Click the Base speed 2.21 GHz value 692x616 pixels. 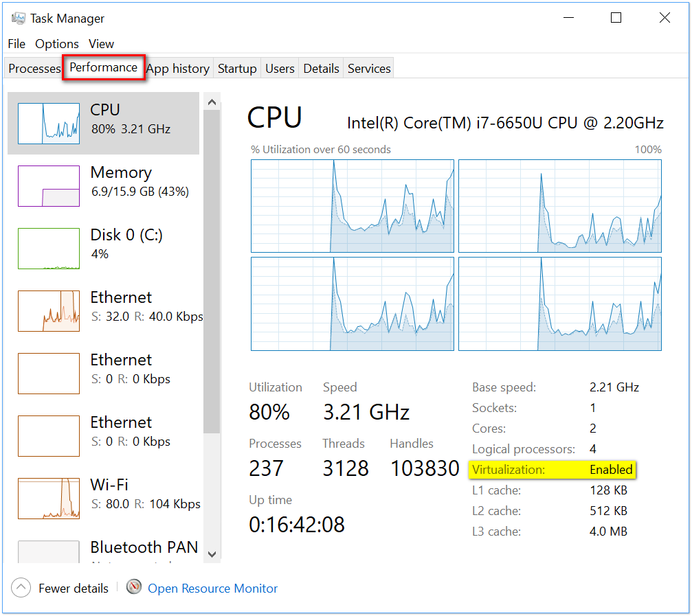(x=614, y=387)
